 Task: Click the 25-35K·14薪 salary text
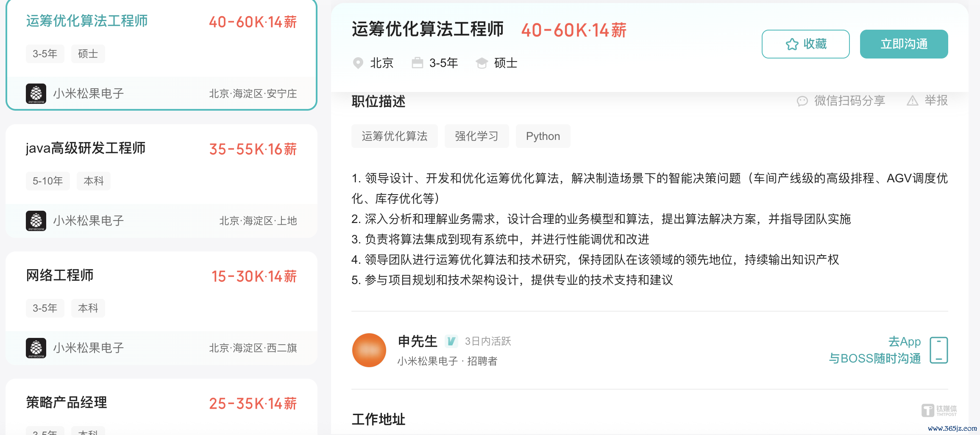click(253, 404)
